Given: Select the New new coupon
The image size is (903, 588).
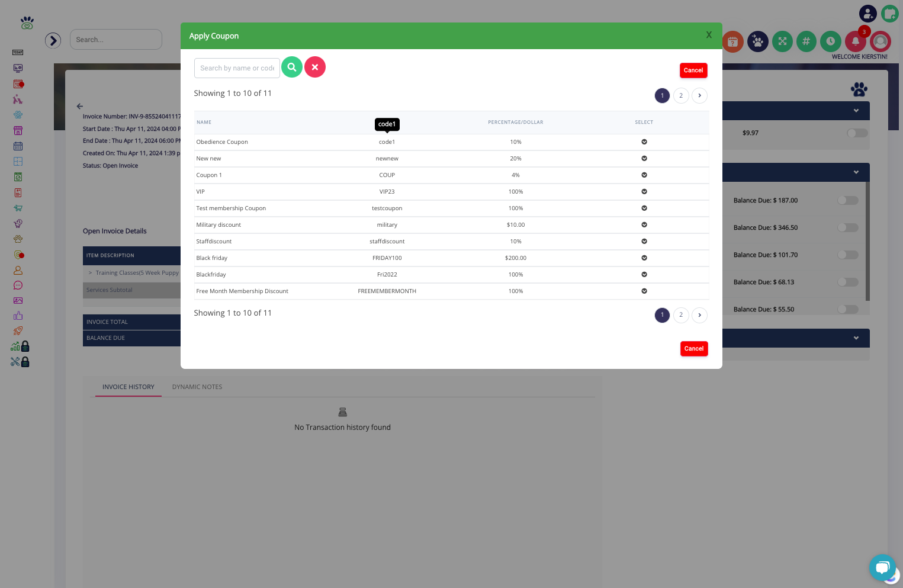Looking at the screenshot, I should (x=644, y=159).
